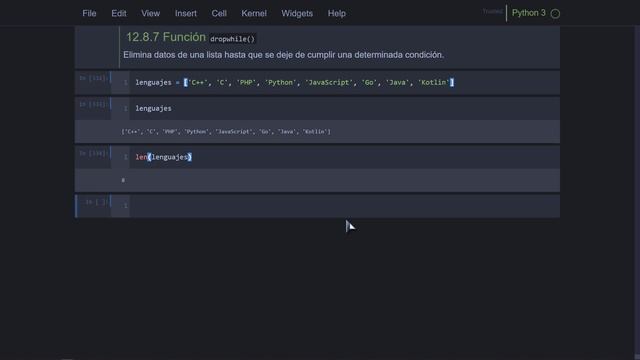The height and width of the screenshot is (360, 640).
Task: Click the cell defining the lenguajes list
Action: click(344, 82)
